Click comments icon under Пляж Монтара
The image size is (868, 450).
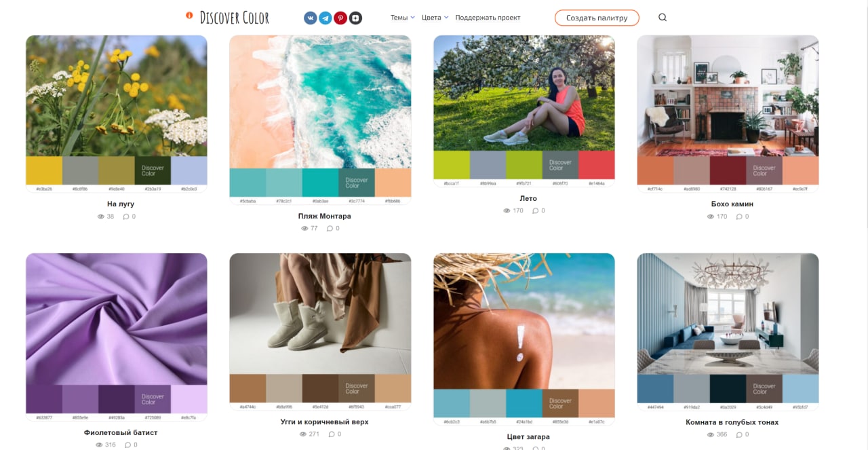[x=330, y=229]
